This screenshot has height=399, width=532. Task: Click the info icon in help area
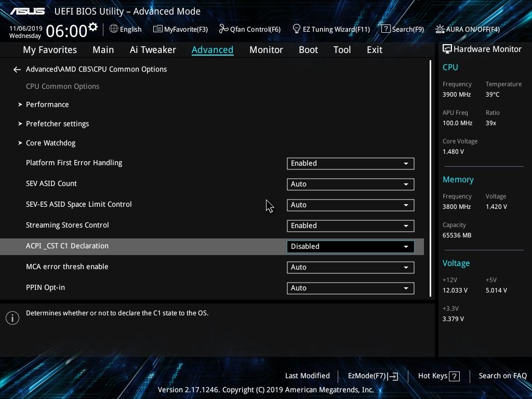12,318
